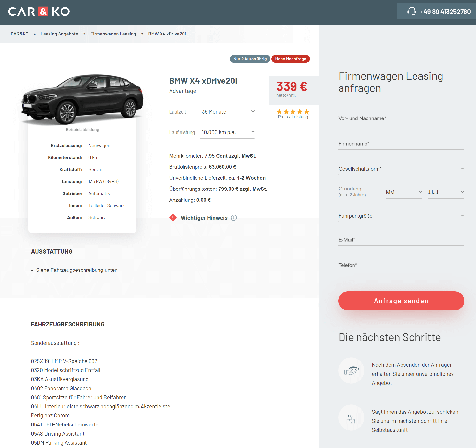Screen dimensions: 476x448
Task: Click the Wichtiger Hinweis label
Action: (204, 218)
